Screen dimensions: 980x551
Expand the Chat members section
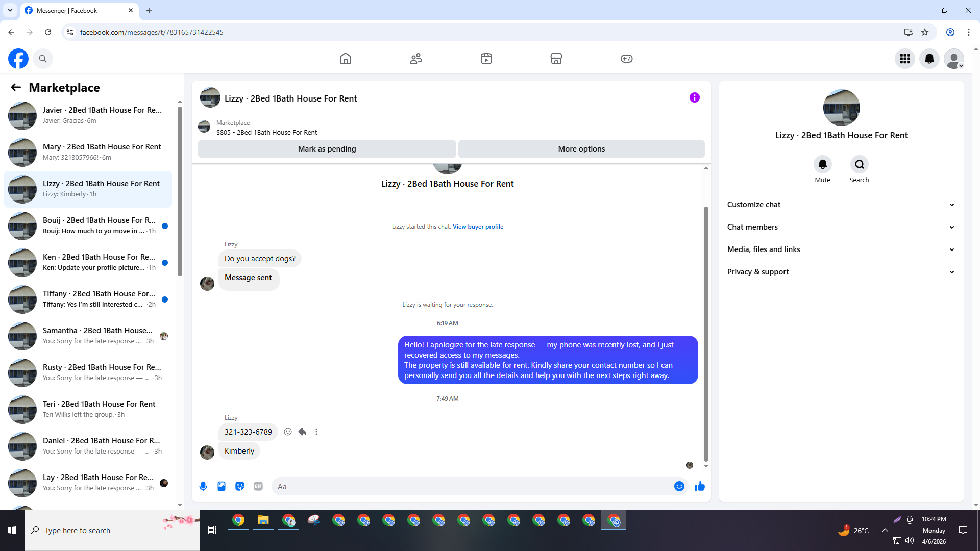[x=841, y=227]
